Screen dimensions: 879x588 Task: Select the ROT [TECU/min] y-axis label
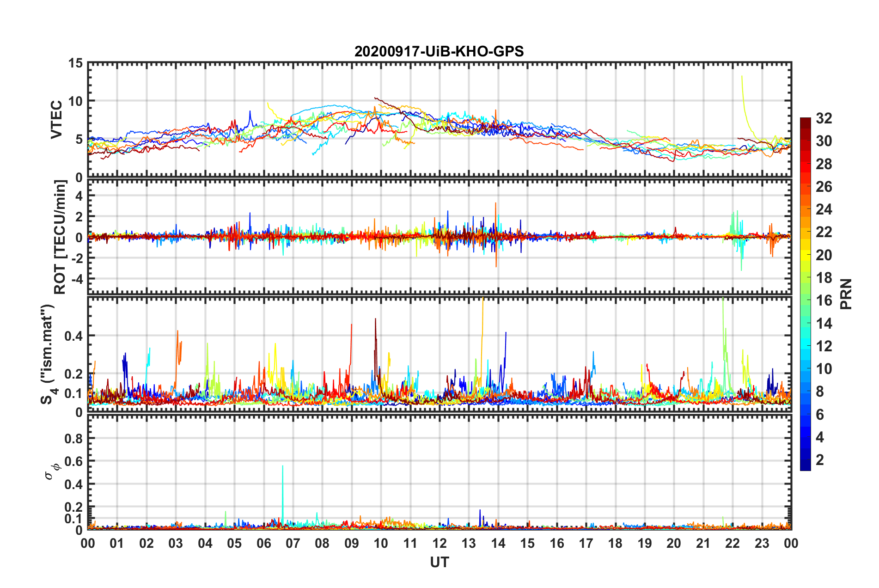(60, 237)
